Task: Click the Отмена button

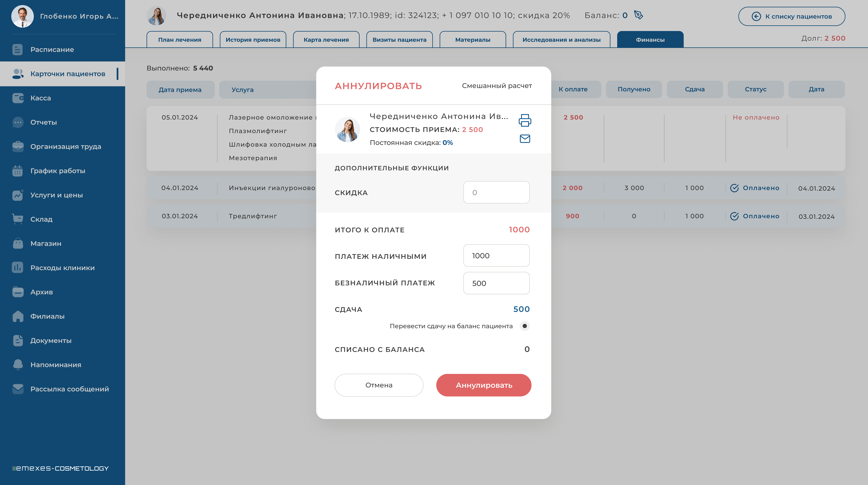Action: (379, 385)
